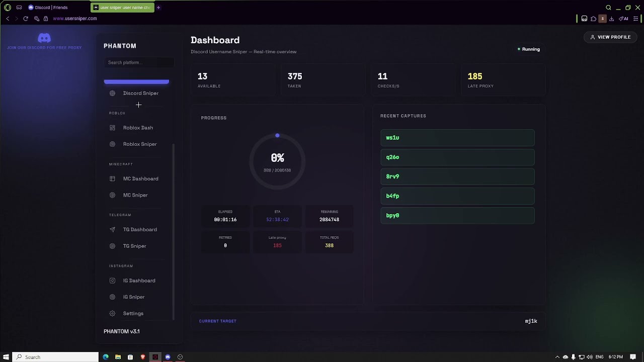This screenshot has width=644, height=362.
Task: Click the ETA value 52:38:42
Action: pos(277,220)
